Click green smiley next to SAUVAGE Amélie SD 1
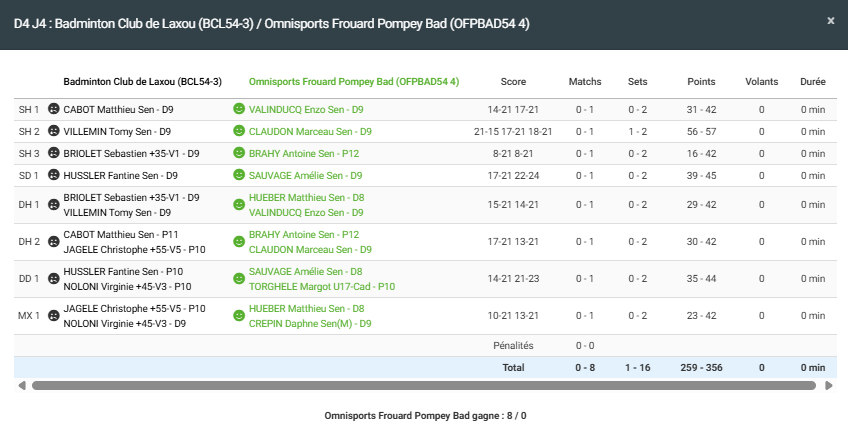The height and width of the screenshot is (433, 848). 239,175
